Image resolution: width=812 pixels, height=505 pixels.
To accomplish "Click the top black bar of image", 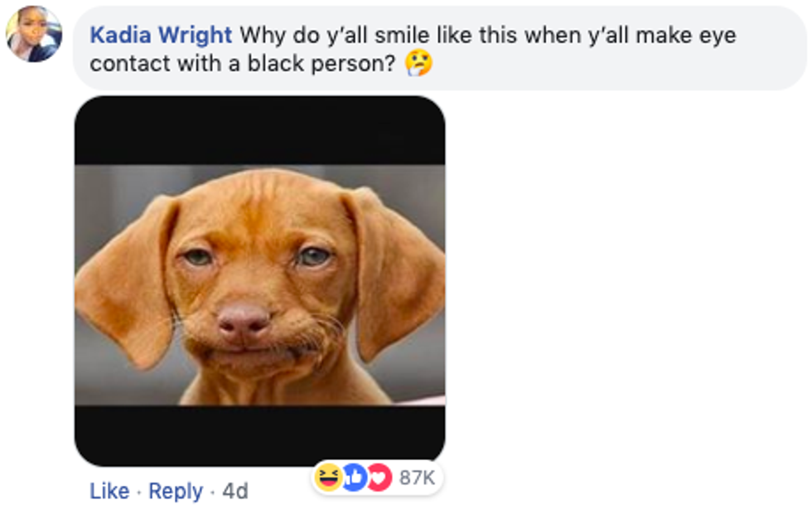I will click(x=260, y=131).
